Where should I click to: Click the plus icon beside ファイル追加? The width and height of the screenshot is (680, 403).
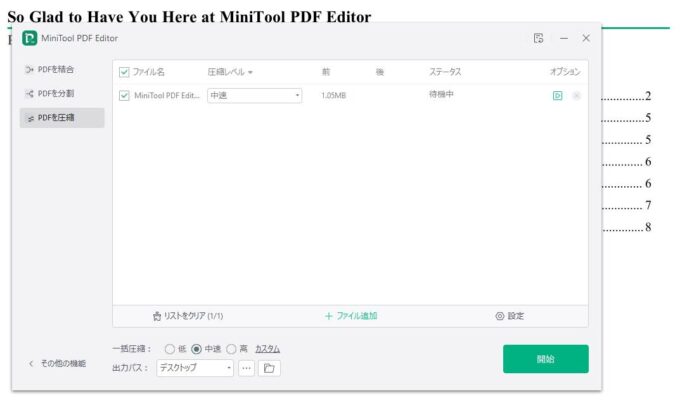pos(329,316)
